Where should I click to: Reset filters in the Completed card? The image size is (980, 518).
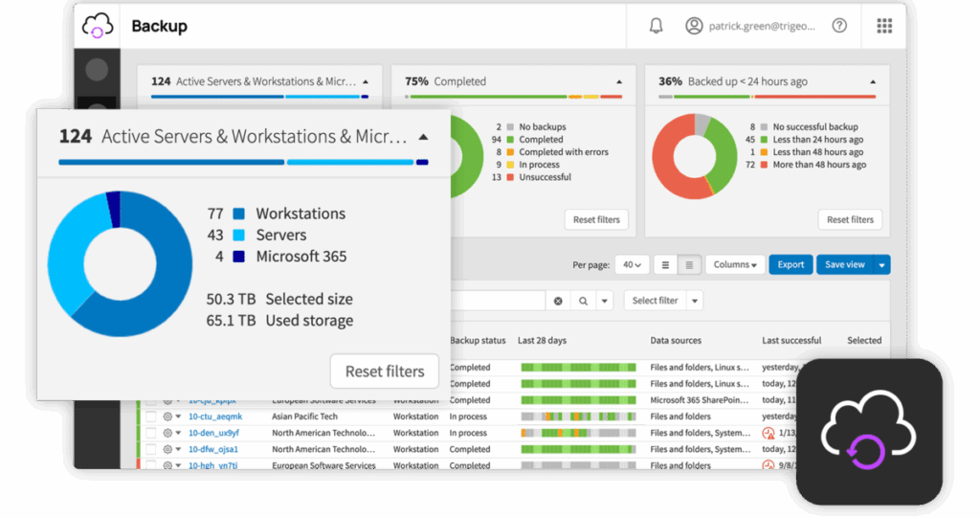[x=596, y=219]
